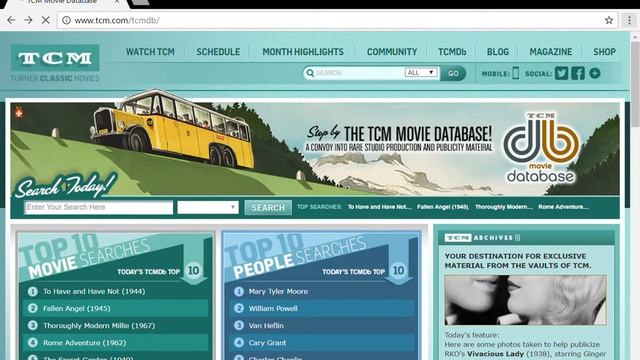Click the number 1 badge in movie searches
640x360 pixels.
click(x=33, y=291)
